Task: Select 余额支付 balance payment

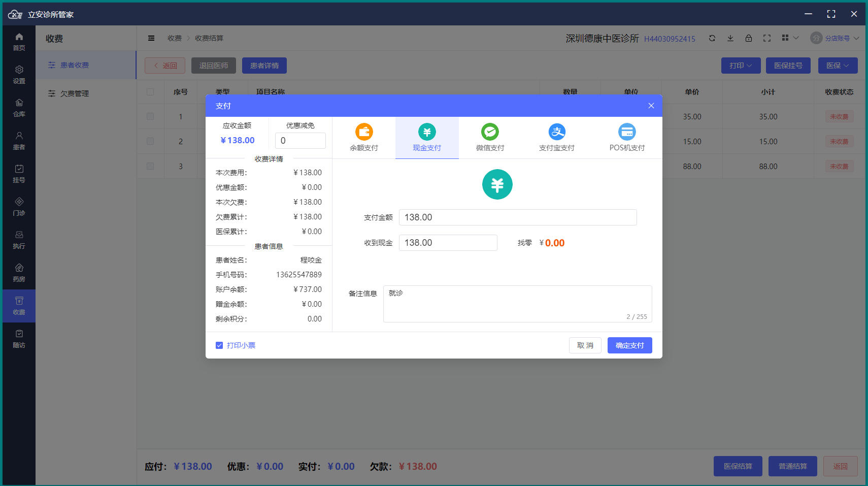Action: [364, 138]
